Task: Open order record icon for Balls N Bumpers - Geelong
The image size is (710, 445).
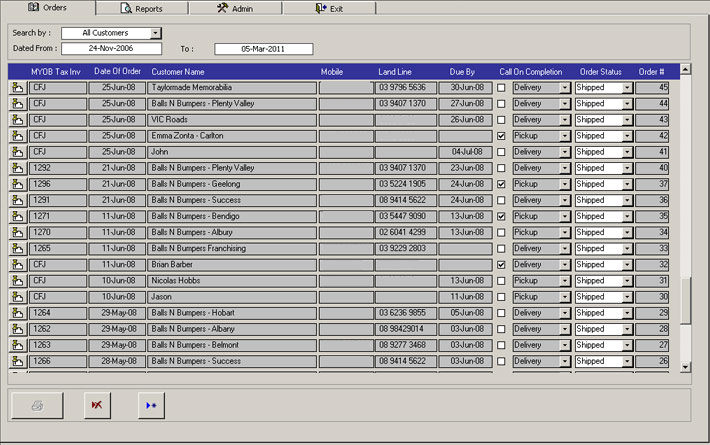Action: coord(18,184)
